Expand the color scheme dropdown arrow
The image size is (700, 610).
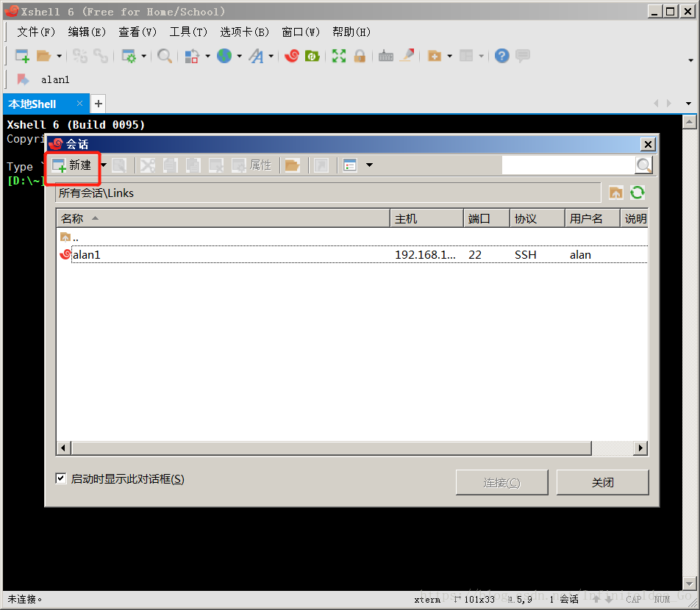click(207, 57)
